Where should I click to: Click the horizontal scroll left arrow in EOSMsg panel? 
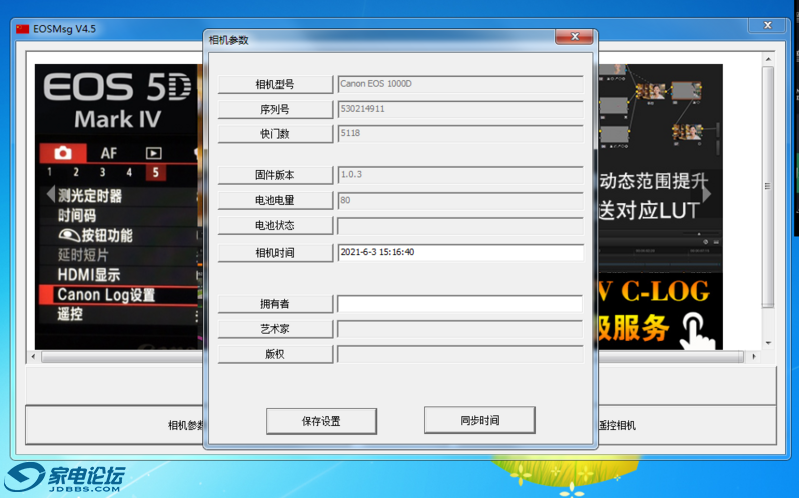click(x=33, y=356)
